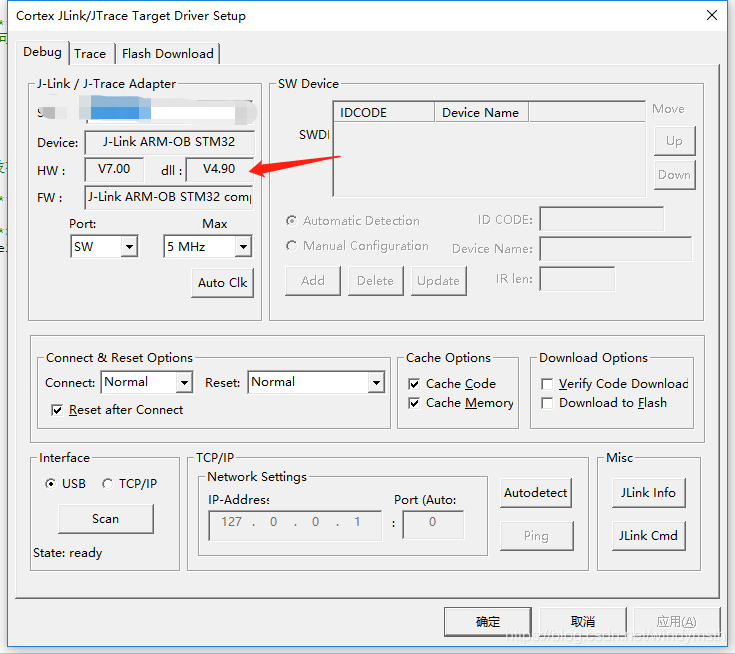Click the IDCODE column header
Viewport: 735px width, 654px height.
[x=384, y=113]
